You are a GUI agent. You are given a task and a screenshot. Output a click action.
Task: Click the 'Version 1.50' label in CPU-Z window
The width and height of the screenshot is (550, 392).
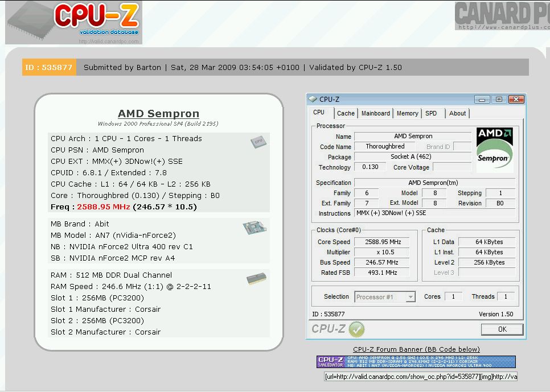point(496,314)
